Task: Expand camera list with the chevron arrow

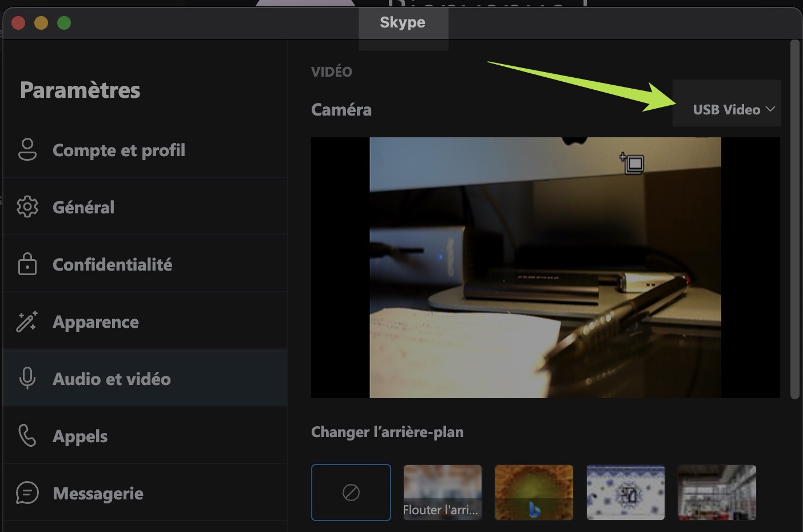Action: tap(770, 109)
